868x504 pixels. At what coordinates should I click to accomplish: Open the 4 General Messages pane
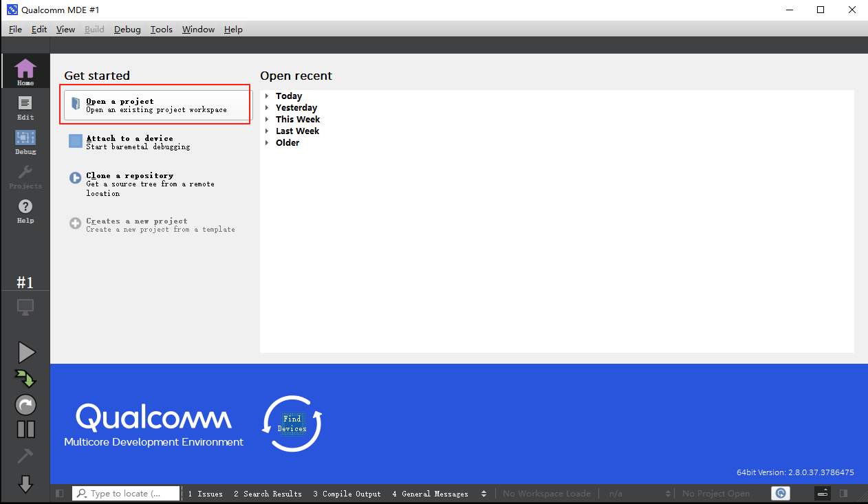(430, 494)
